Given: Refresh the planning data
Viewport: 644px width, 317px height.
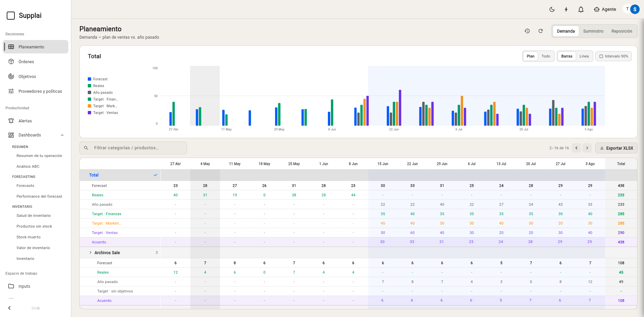Looking at the screenshot, I should 541,31.
